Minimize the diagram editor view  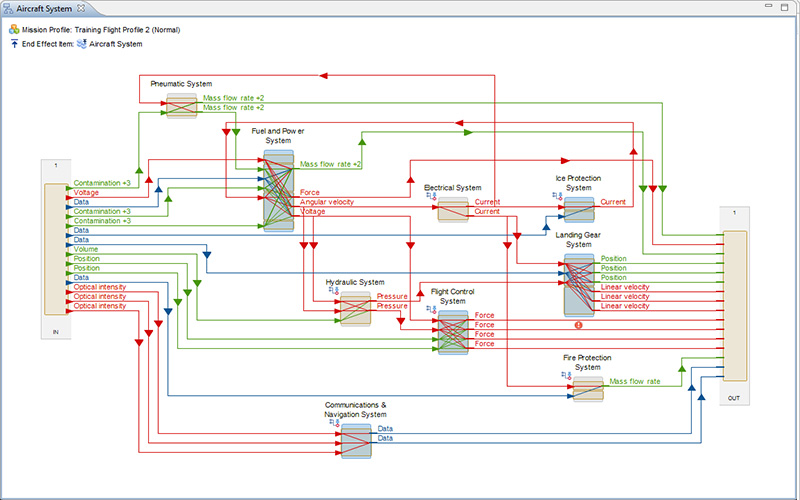click(x=768, y=7)
